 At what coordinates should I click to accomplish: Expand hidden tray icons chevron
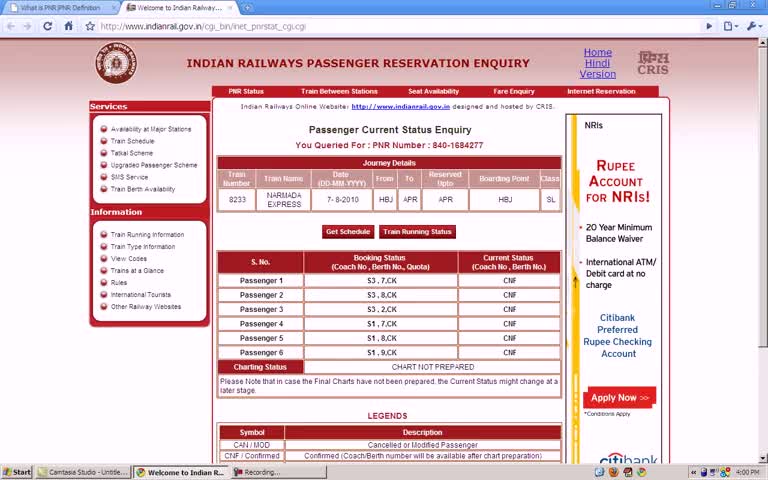pos(693,472)
